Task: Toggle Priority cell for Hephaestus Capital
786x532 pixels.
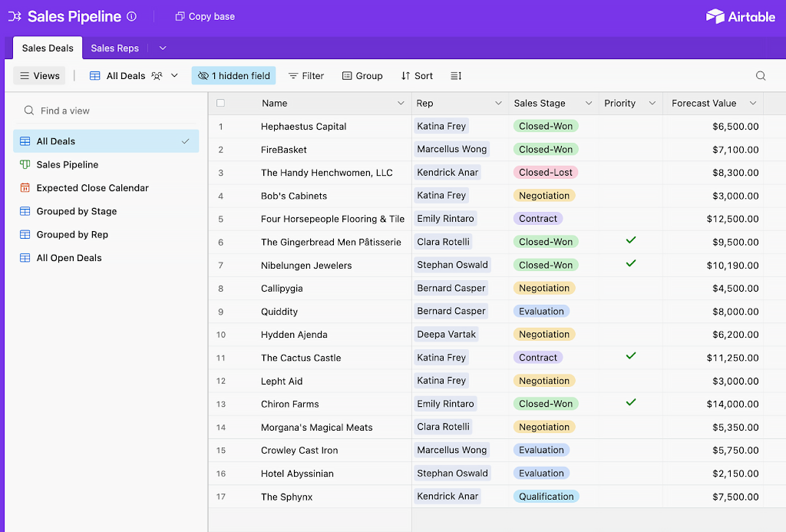Action: [x=631, y=127]
